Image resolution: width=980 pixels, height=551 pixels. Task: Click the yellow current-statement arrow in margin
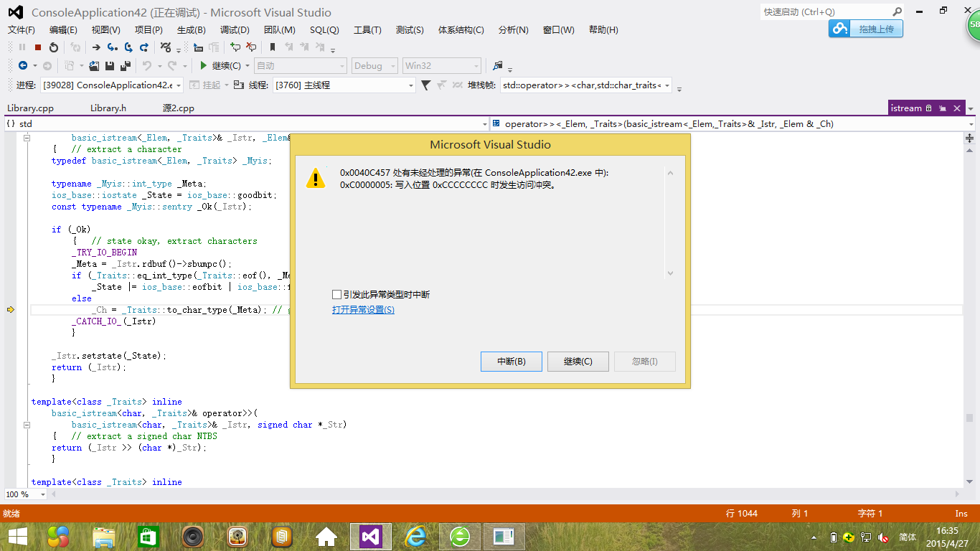11,310
